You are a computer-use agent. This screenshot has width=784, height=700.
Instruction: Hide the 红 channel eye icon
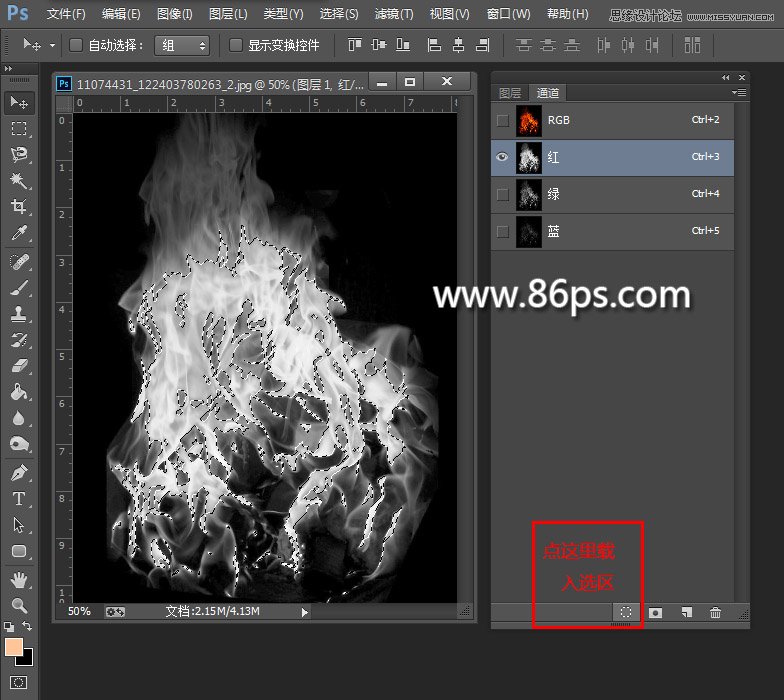pyautogui.click(x=503, y=157)
